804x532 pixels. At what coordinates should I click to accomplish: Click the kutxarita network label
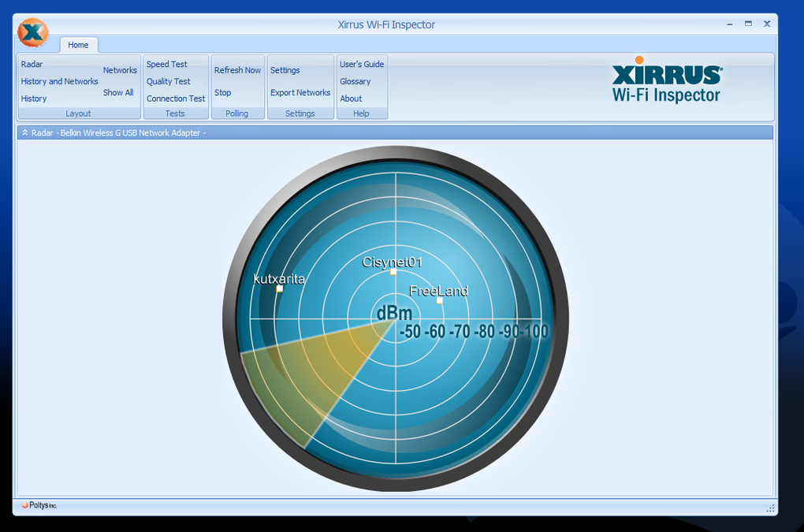[x=279, y=279]
